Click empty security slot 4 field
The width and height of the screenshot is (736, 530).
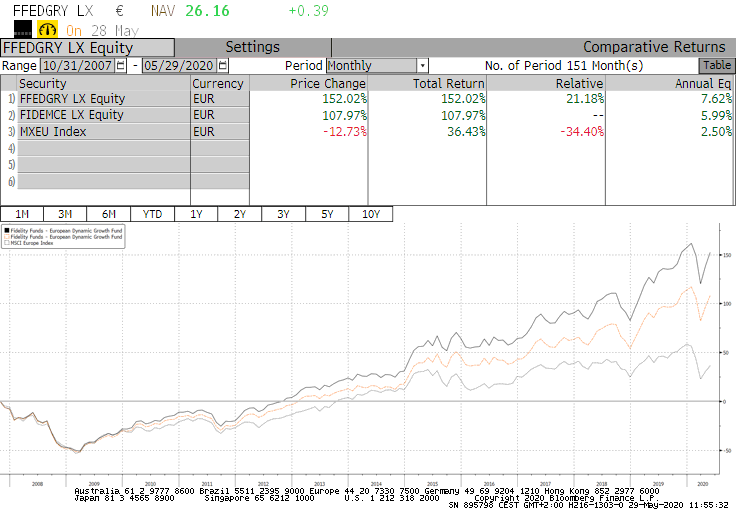pyautogui.click(x=104, y=148)
